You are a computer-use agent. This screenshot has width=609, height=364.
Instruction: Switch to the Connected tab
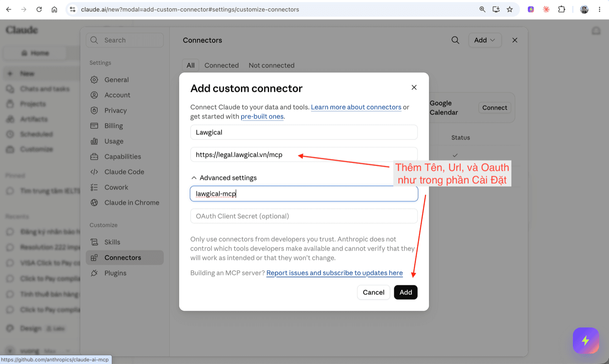[x=222, y=65]
